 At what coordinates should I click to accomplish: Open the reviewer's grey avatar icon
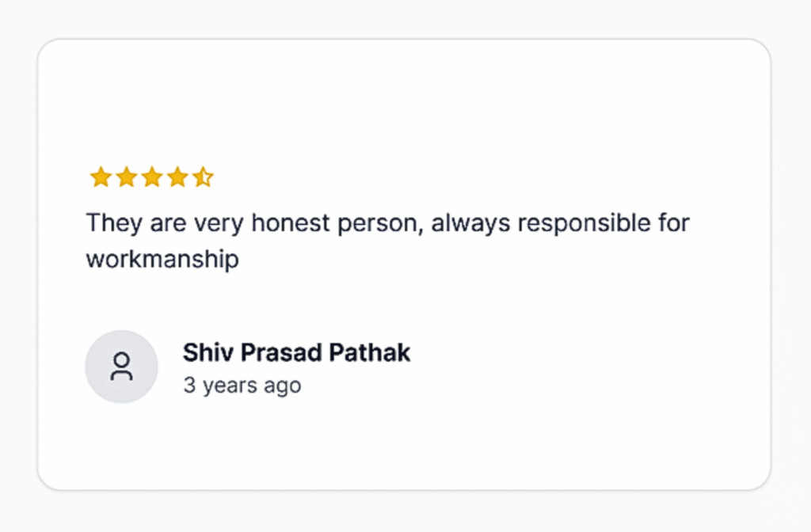121,367
